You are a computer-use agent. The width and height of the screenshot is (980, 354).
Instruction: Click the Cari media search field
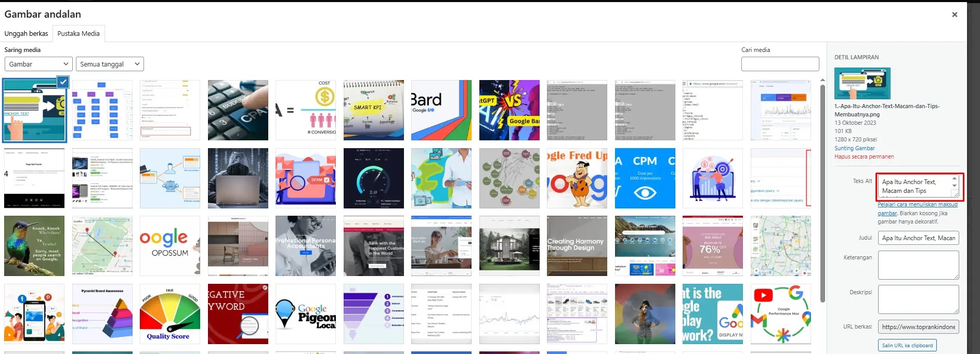[780, 64]
